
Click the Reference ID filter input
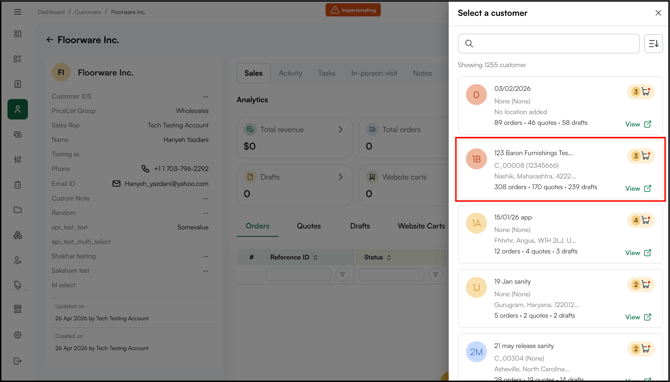(x=298, y=274)
